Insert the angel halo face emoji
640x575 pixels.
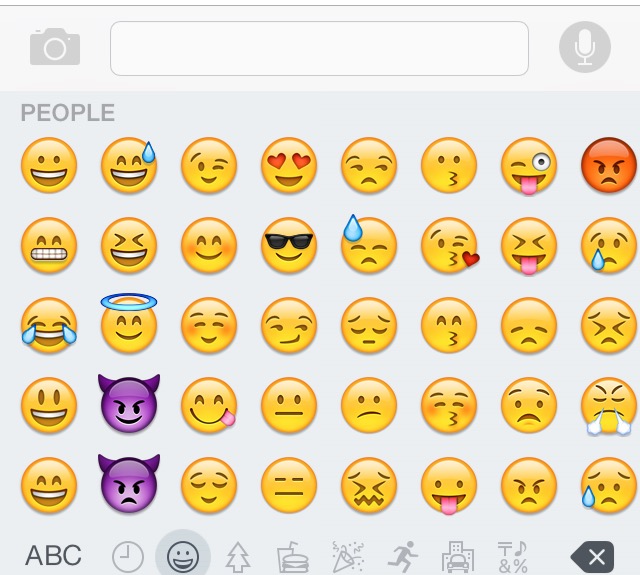pyautogui.click(x=129, y=323)
